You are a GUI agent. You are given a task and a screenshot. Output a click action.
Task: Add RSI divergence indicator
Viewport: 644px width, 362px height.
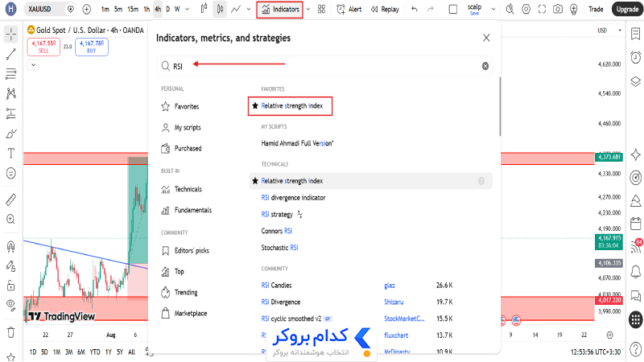(293, 198)
